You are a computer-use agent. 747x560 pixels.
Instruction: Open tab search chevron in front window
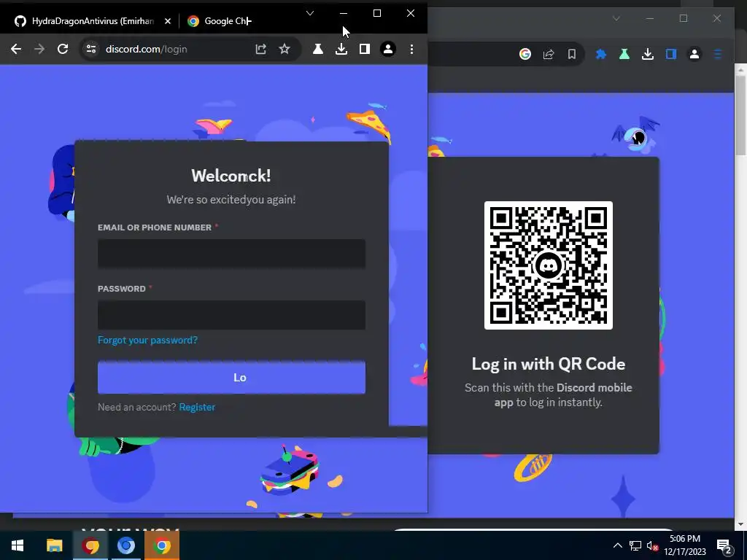click(309, 13)
